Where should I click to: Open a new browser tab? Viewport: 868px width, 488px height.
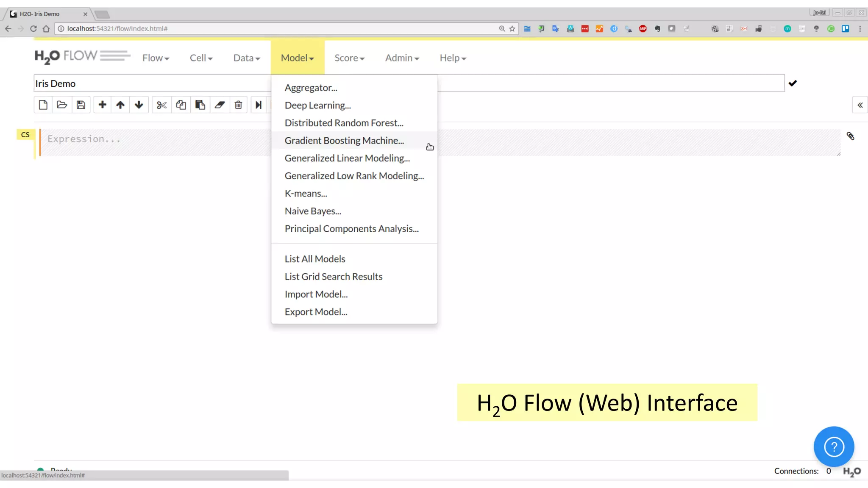click(x=102, y=14)
